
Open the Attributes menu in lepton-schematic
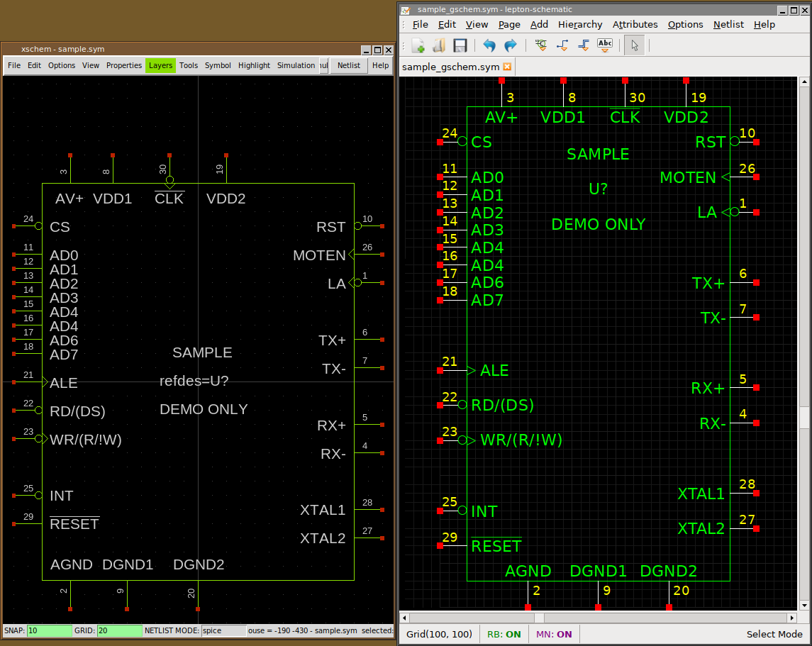click(x=635, y=24)
